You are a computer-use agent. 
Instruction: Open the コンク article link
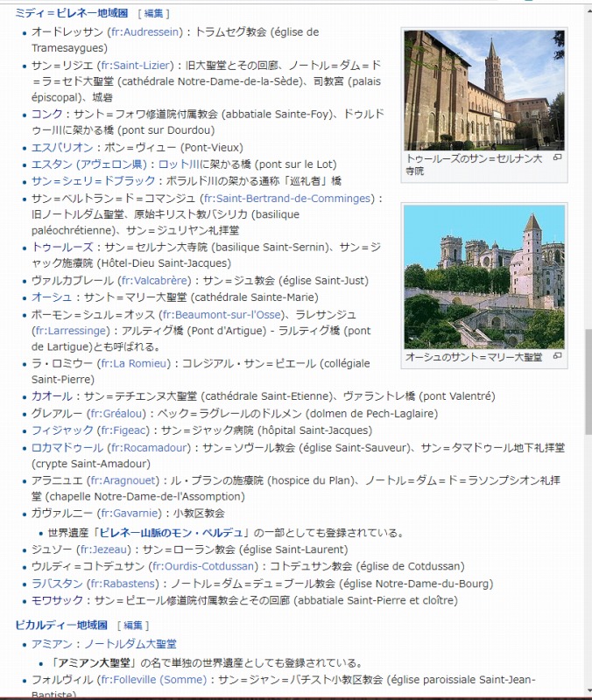(x=47, y=114)
